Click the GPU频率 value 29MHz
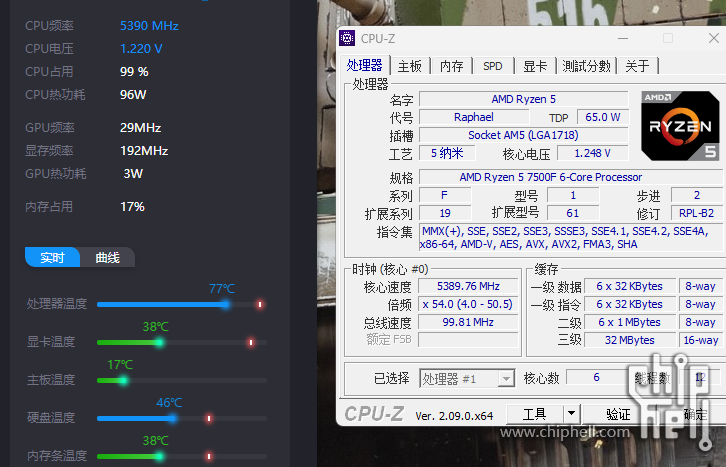The height and width of the screenshot is (467, 726). (140, 128)
